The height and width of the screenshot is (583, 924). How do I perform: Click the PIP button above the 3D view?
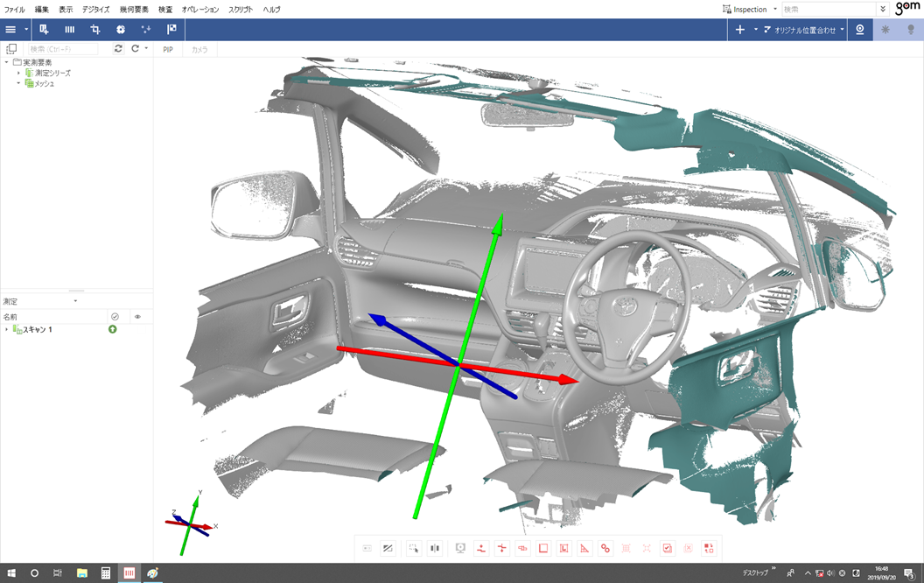coord(168,50)
